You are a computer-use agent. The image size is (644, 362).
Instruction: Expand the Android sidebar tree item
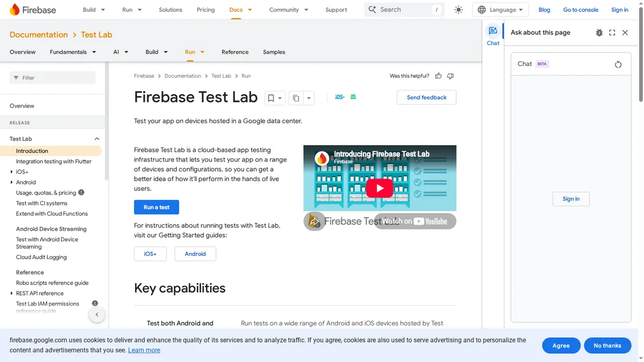tap(11, 182)
